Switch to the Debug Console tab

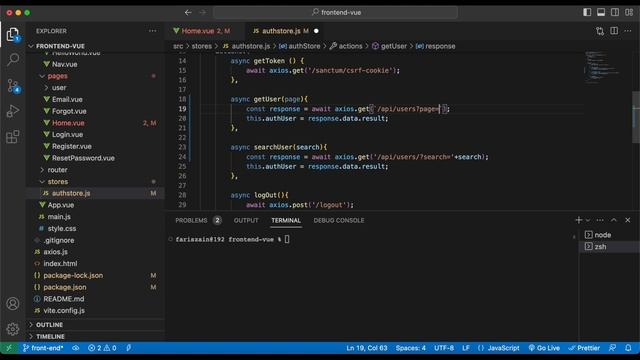[339, 220]
